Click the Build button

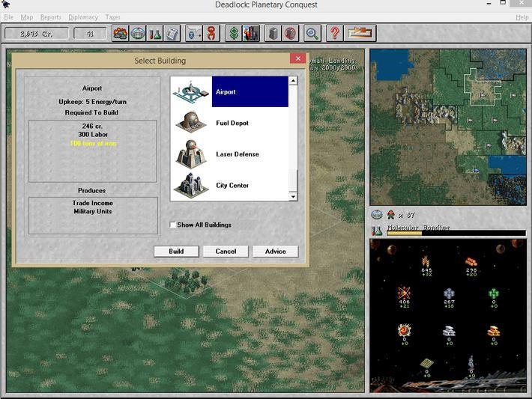pos(176,252)
